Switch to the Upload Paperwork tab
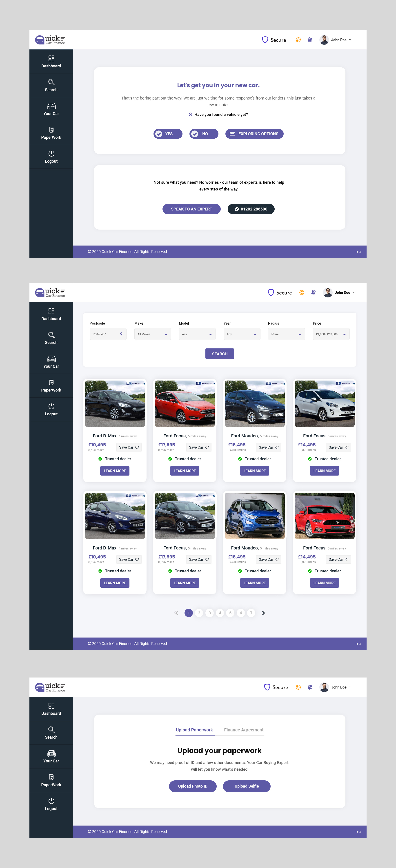The width and height of the screenshot is (396, 868). [x=194, y=730]
